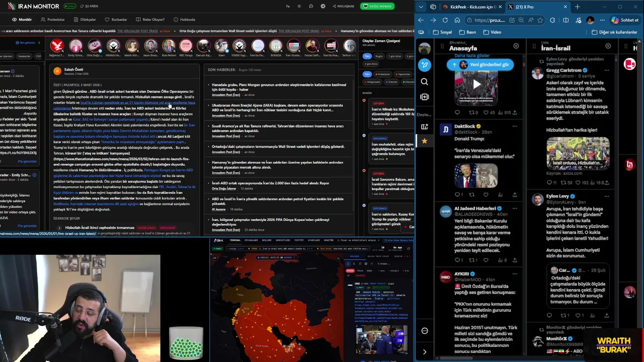Screen dimensions: 644x362
Task: Expand the X Pro sidebar with the arrow
Action: pos(425,352)
